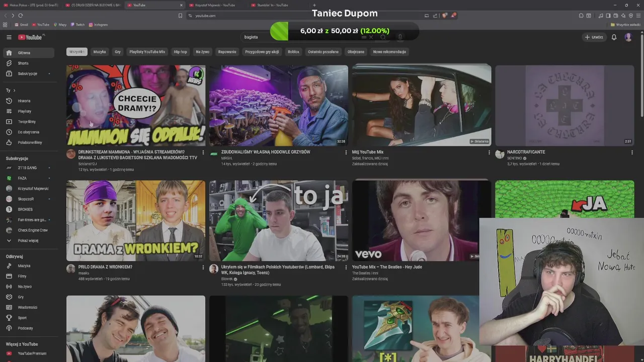Click the Utwórz create button

pyautogui.click(x=594, y=37)
